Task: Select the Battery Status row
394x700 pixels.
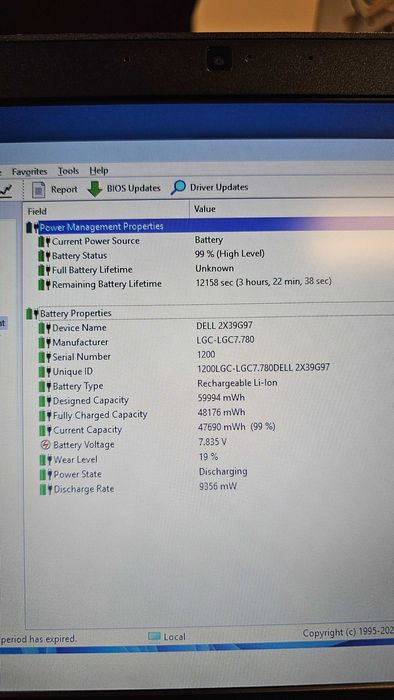Action: pyautogui.click(x=210, y=255)
